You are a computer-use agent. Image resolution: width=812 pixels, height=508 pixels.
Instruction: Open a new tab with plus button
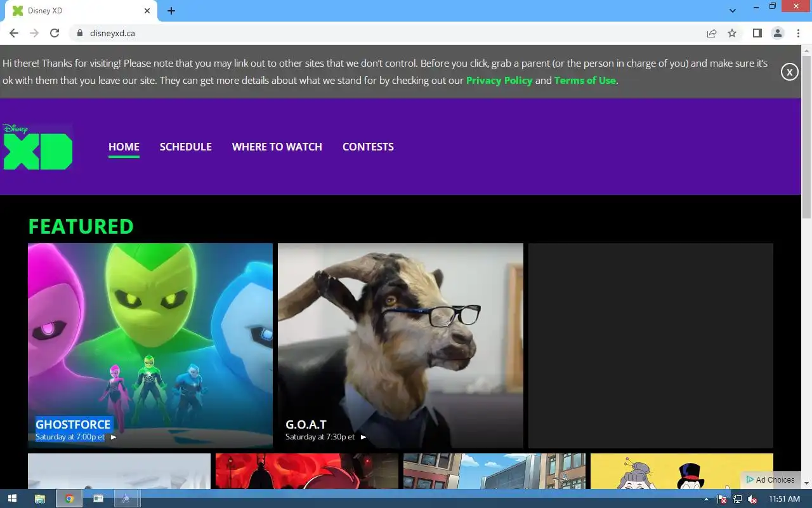(171, 11)
